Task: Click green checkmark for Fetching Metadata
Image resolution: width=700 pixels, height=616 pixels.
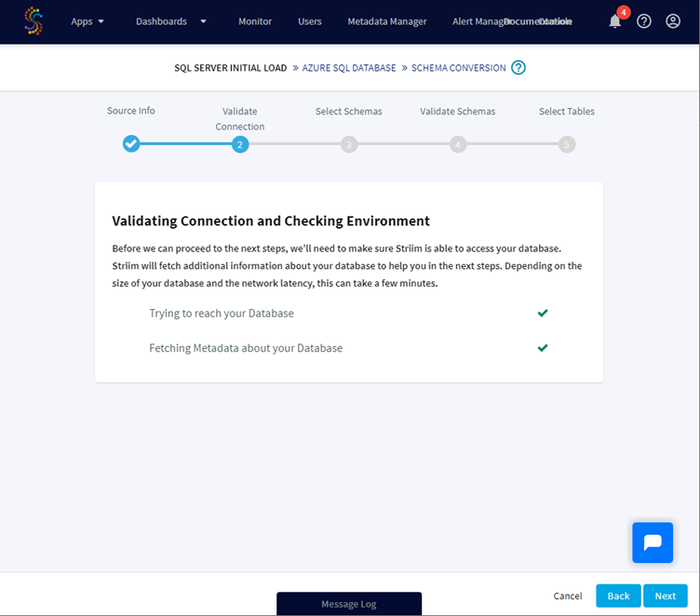Action: 543,348
